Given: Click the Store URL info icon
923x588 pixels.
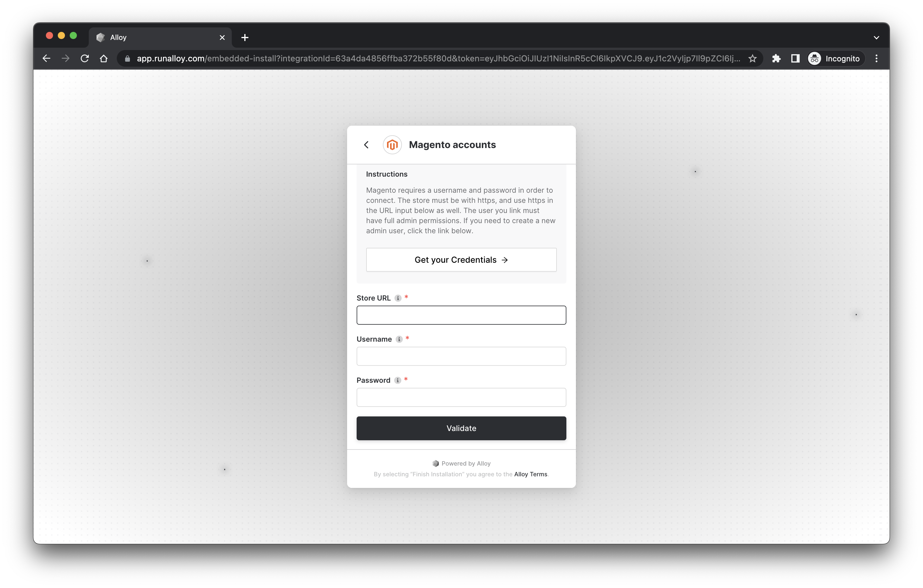Looking at the screenshot, I should [398, 298].
